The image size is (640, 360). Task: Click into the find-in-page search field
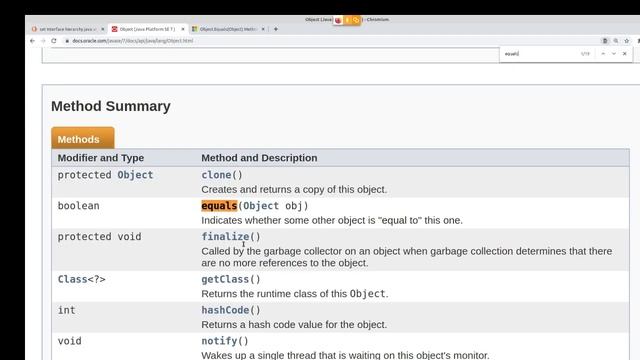tap(539, 53)
